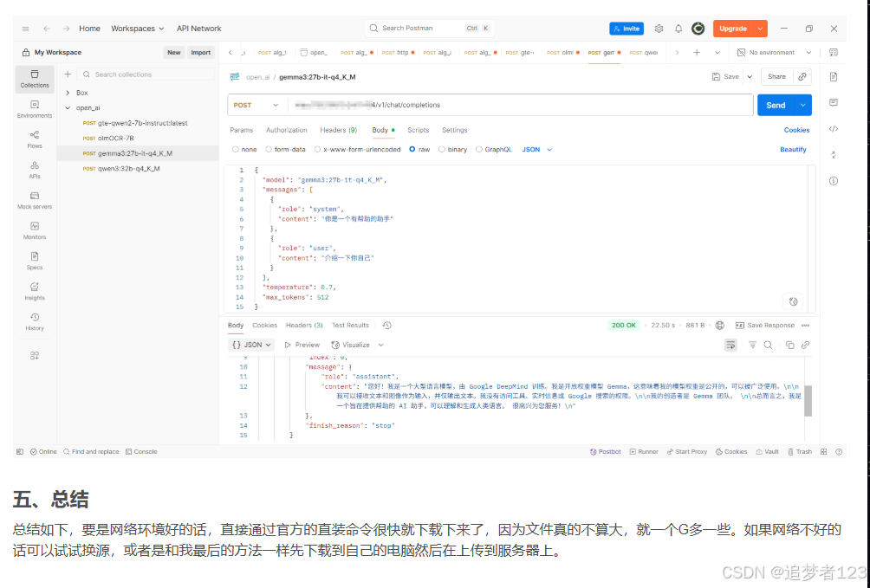The width and height of the screenshot is (870, 588).
Task: Click the Cookies link
Action: (796, 130)
